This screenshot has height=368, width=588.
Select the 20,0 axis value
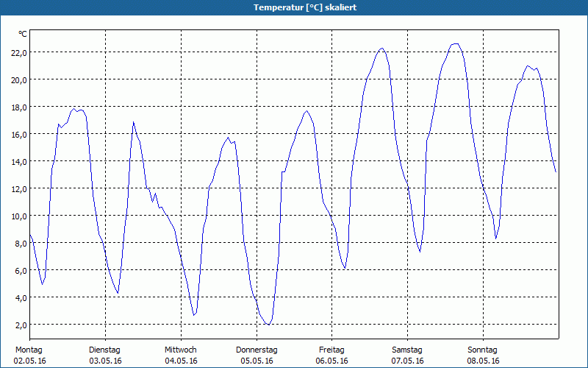19,80
